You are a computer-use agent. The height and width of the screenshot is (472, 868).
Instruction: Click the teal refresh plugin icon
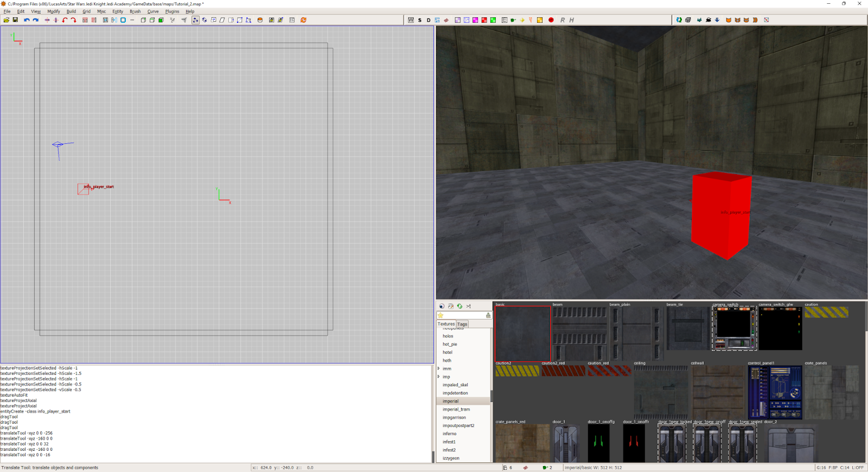[679, 20]
